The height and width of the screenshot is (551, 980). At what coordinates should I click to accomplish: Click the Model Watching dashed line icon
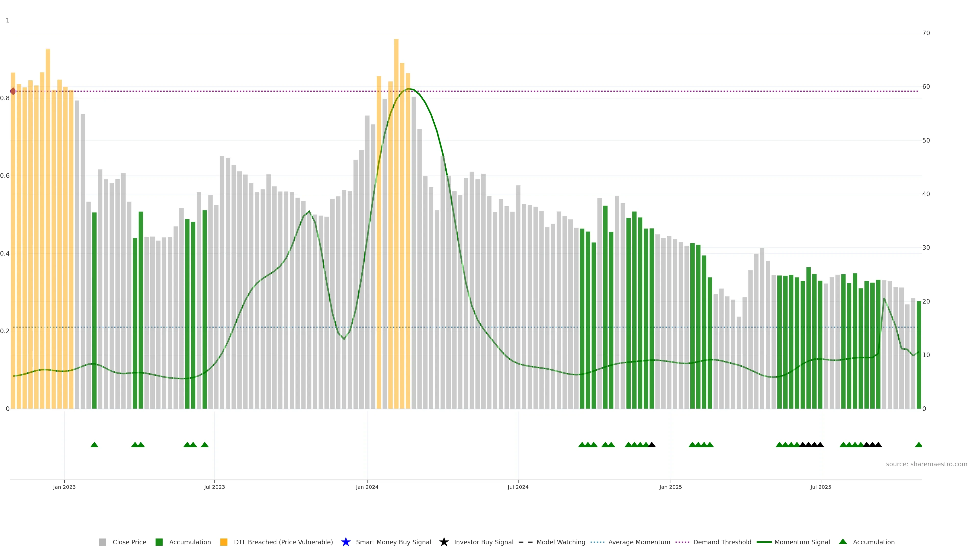tap(525, 542)
